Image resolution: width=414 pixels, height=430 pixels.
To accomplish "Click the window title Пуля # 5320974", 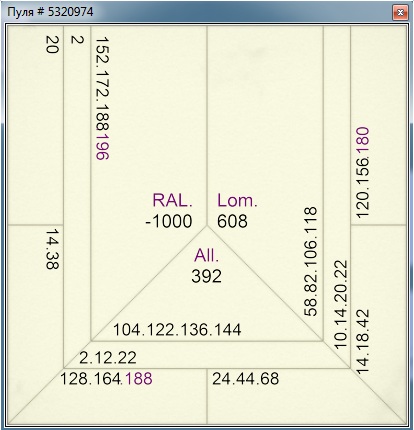I will 50,12.
